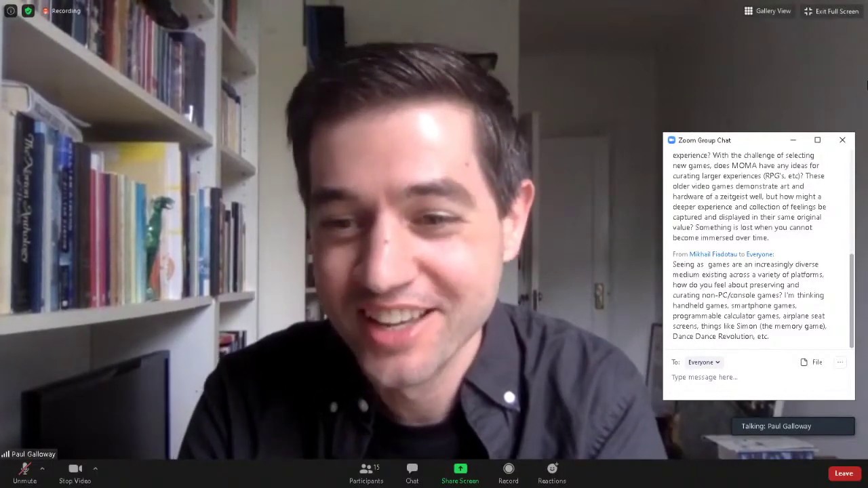The width and height of the screenshot is (868, 488).
Task: Click the chat text 'become immersed over time.'
Action: click(x=720, y=238)
